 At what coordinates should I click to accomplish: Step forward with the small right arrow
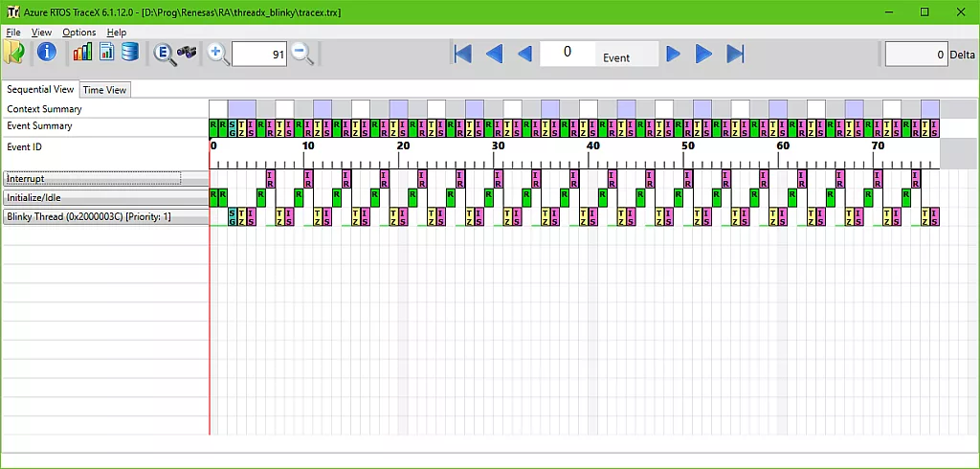[x=673, y=54]
